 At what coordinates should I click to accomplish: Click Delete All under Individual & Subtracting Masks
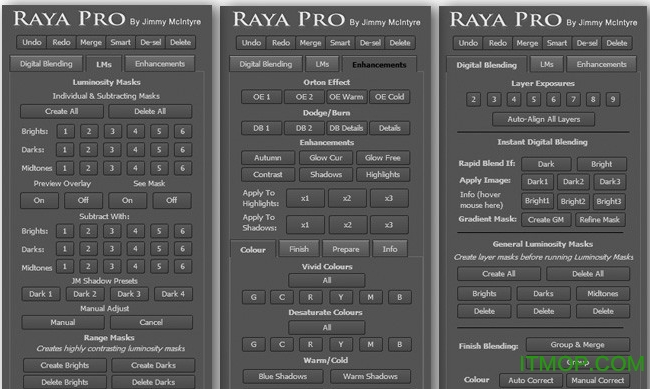click(x=150, y=111)
